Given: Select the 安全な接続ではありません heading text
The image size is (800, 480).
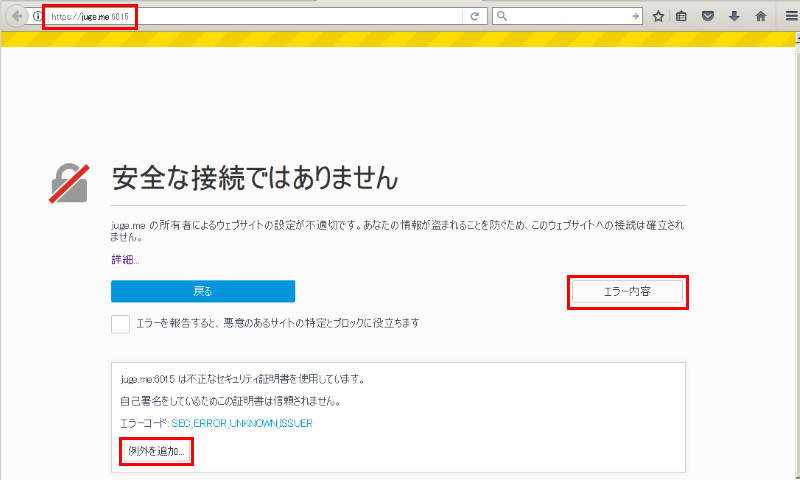Looking at the screenshot, I should click(x=255, y=178).
